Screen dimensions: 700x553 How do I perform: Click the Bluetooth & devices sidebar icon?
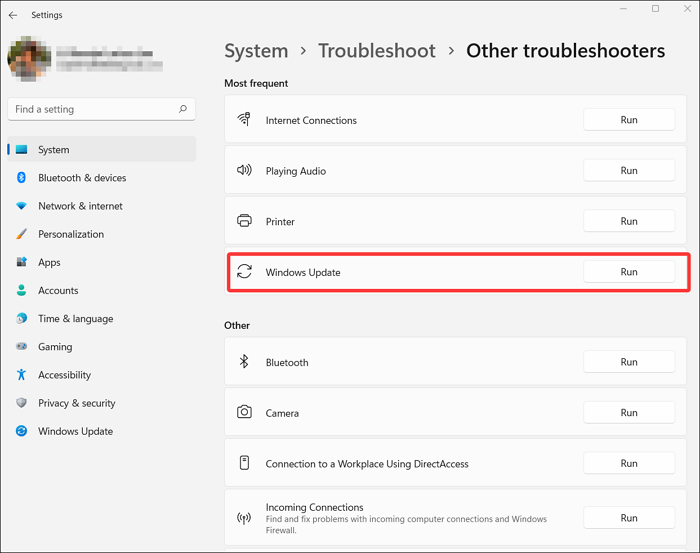(21, 178)
